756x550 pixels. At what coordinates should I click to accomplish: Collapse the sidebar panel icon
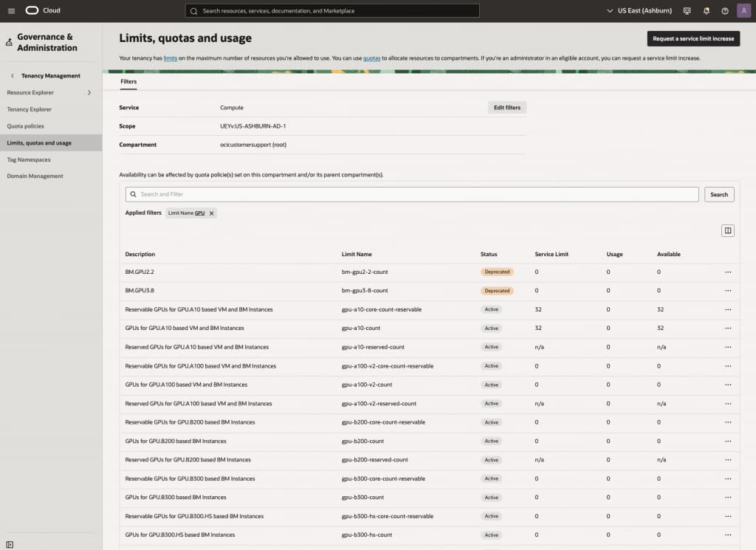tap(10, 545)
